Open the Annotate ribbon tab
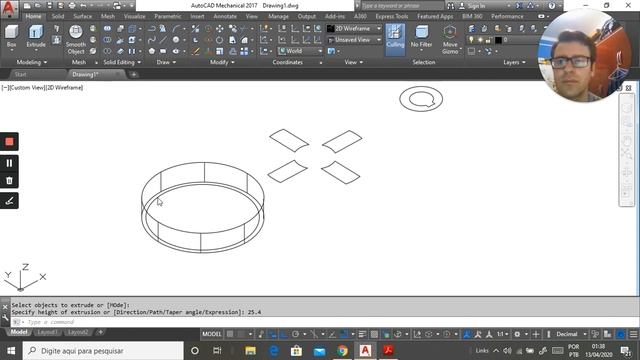Viewport: 640px width, 360px height. 225,16
